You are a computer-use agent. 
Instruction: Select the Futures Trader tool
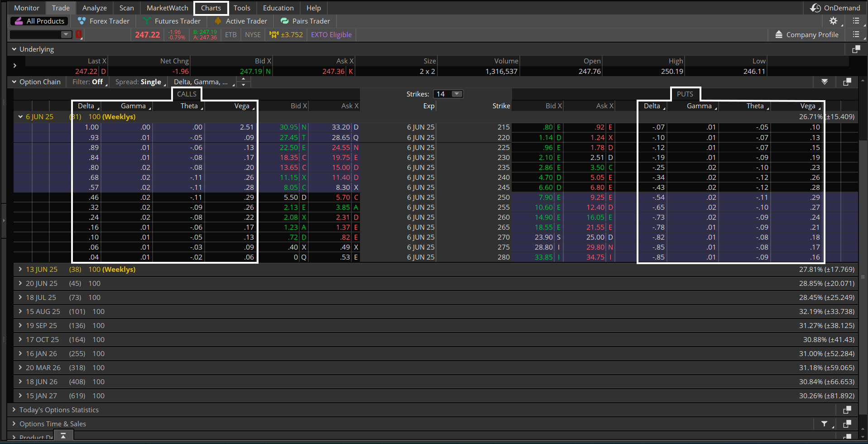click(x=172, y=21)
